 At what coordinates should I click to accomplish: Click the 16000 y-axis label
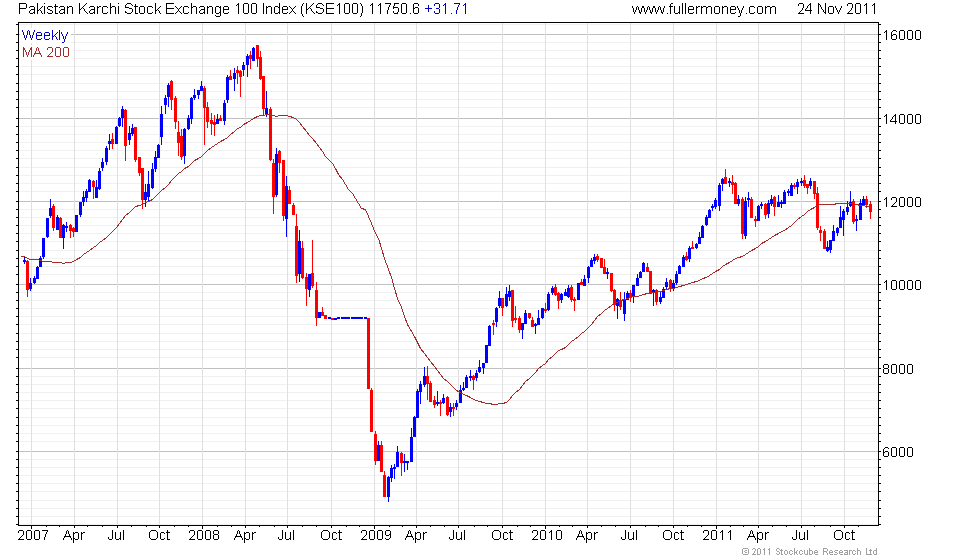tap(901, 35)
